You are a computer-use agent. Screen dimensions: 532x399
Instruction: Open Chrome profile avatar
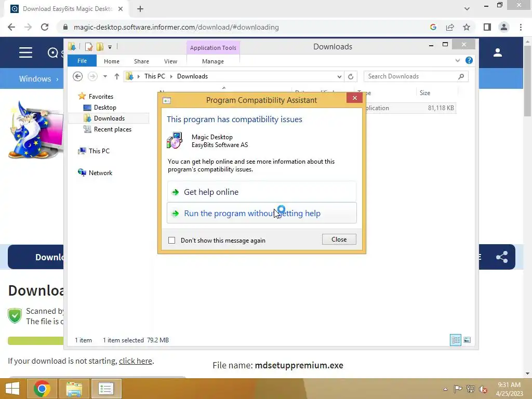[504, 27]
